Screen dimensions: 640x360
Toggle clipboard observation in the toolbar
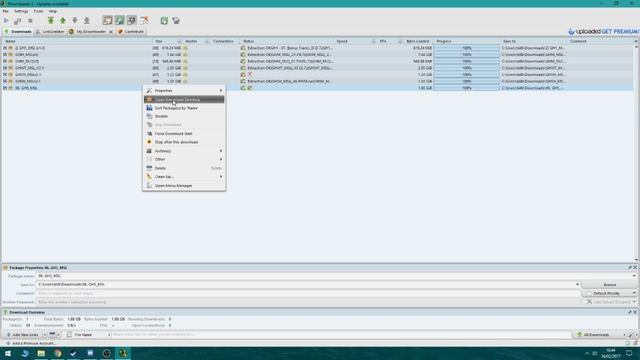107,20
